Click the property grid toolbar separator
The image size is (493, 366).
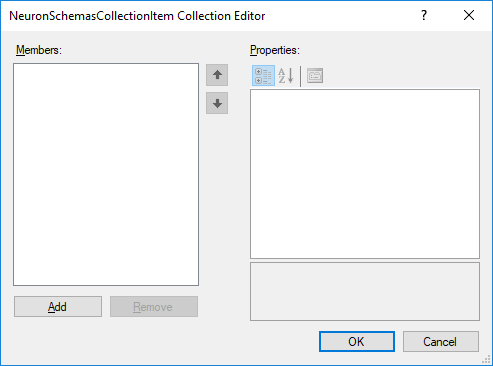point(301,76)
